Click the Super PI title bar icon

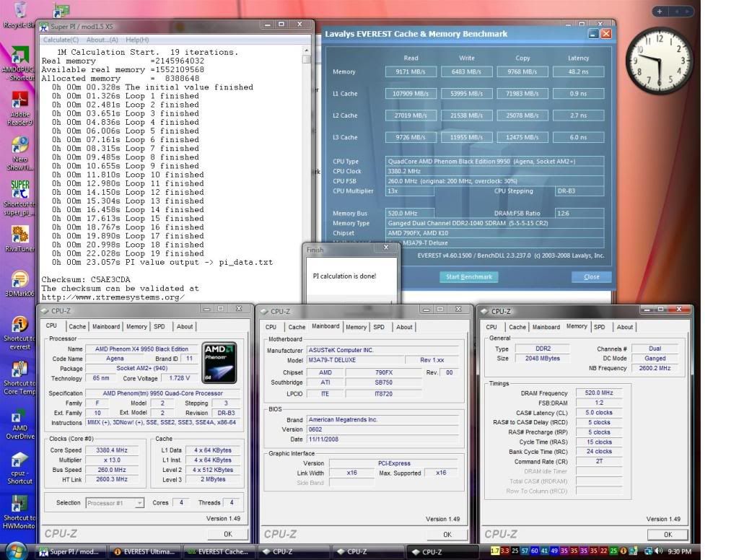[x=44, y=27]
